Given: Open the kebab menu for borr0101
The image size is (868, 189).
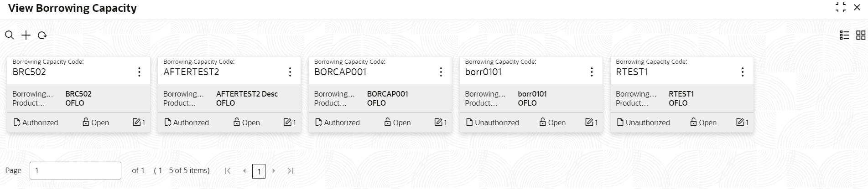Looking at the screenshot, I should 592,72.
